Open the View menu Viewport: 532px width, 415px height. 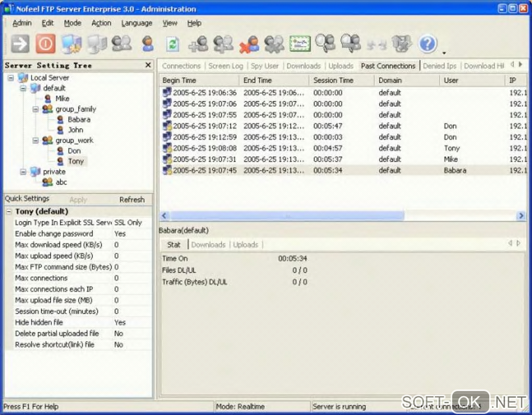[x=170, y=23]
